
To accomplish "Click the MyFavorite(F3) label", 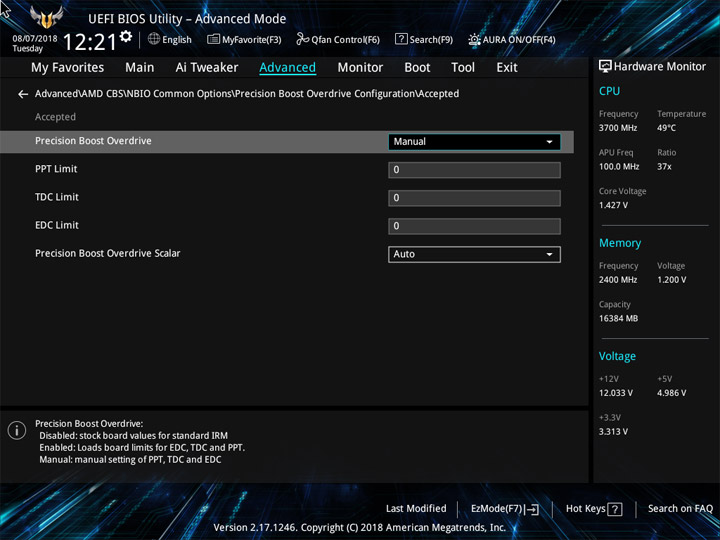I will pyautogui.click(x=252, y=39).
